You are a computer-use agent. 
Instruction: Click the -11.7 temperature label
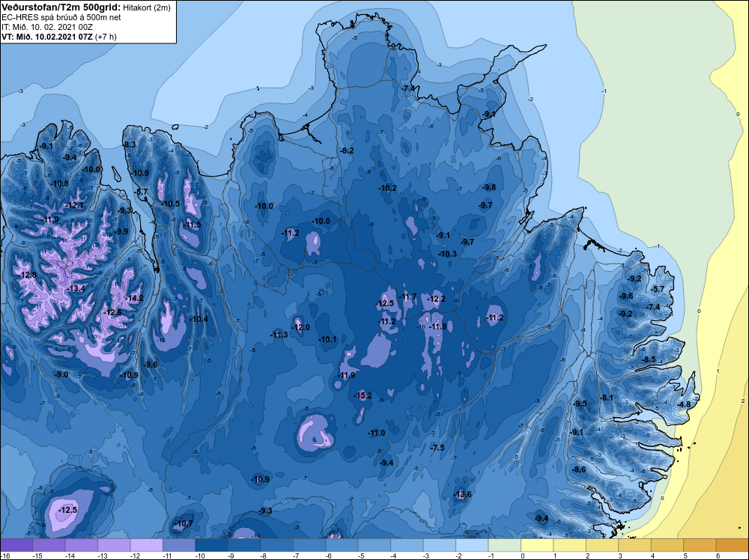point(407,297)
